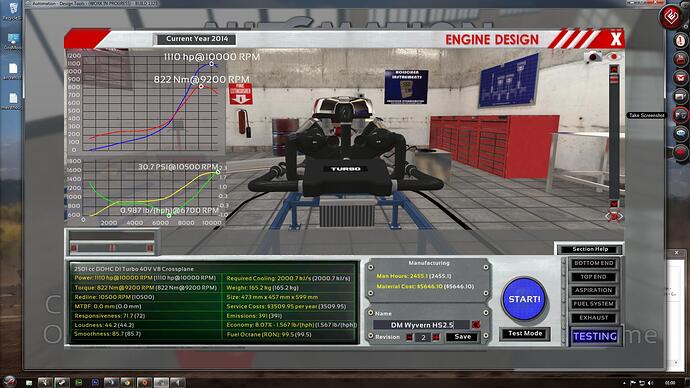Click the crossed reset icon below vertical scrollbar
Screen dimensions: 690x388
point(614,216)
